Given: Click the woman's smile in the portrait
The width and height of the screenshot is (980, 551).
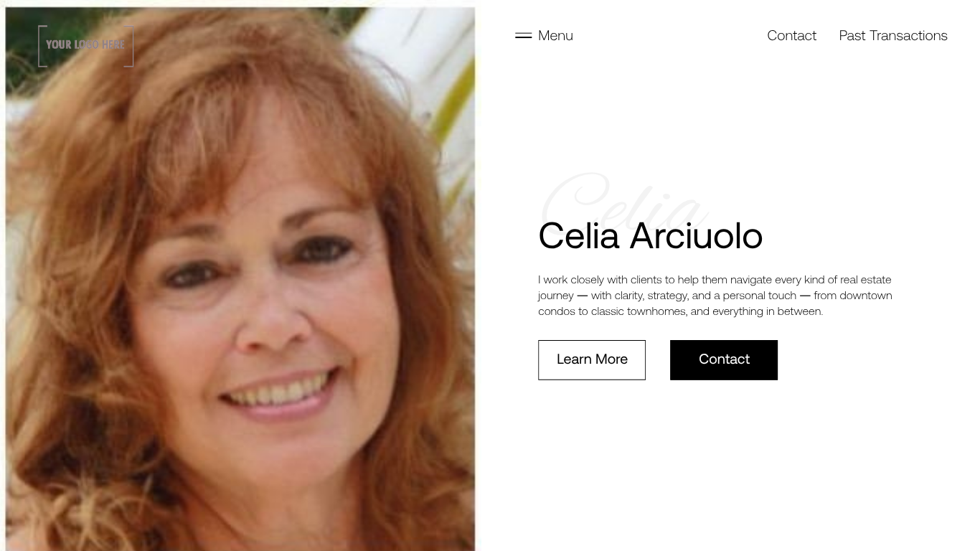Looking at the screenshot, I should coord(278,392).
